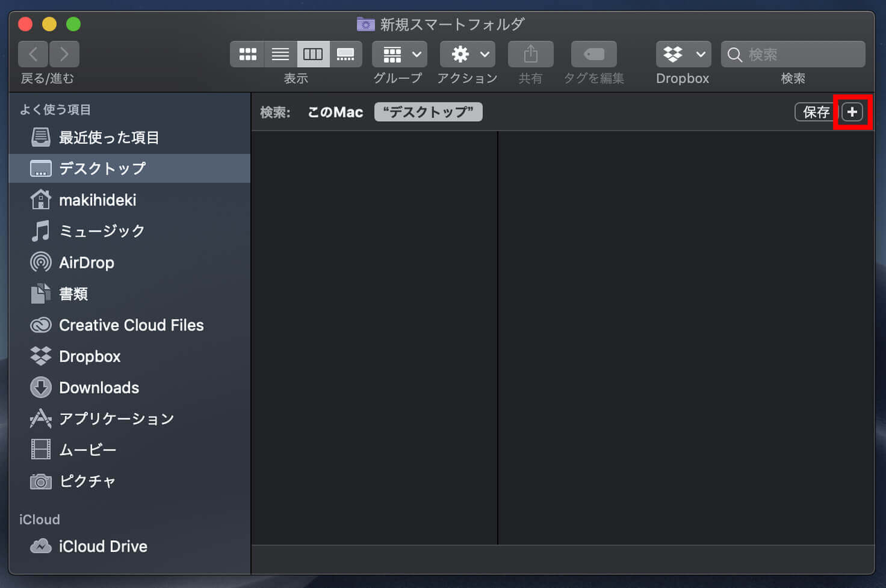The image size is (886, 588).
Task: Open ピクチャ in the sidebar
Action: [129, 481]
